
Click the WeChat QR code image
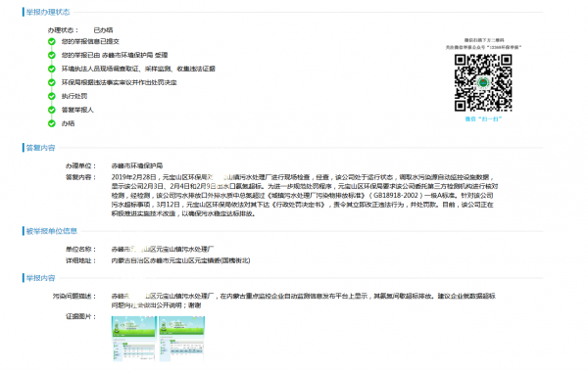[x=483, y=83]
